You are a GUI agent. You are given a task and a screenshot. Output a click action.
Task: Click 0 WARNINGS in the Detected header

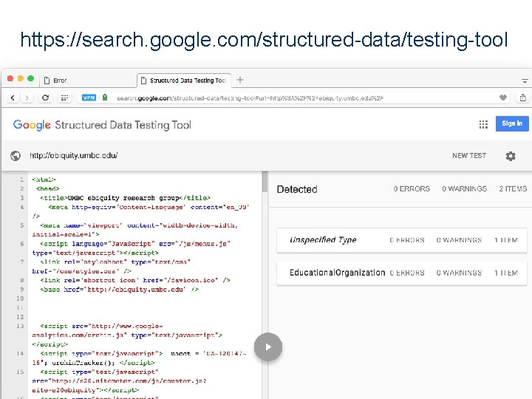point(464,189)
